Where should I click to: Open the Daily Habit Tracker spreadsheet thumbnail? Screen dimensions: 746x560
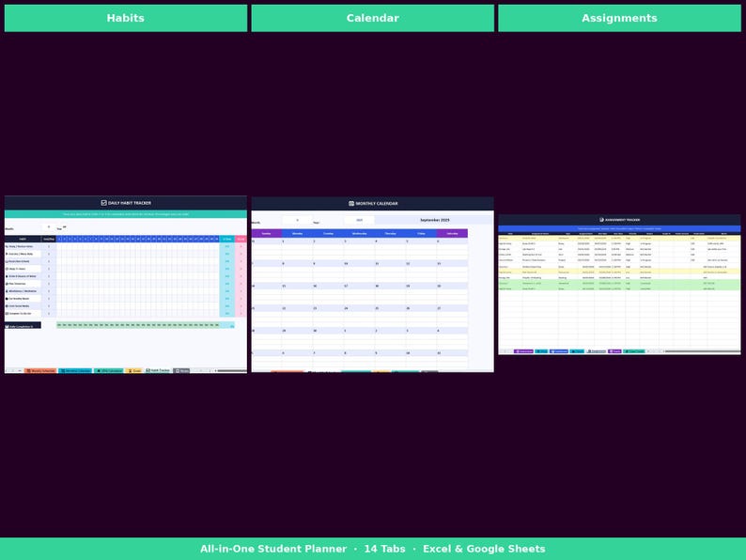126,285
